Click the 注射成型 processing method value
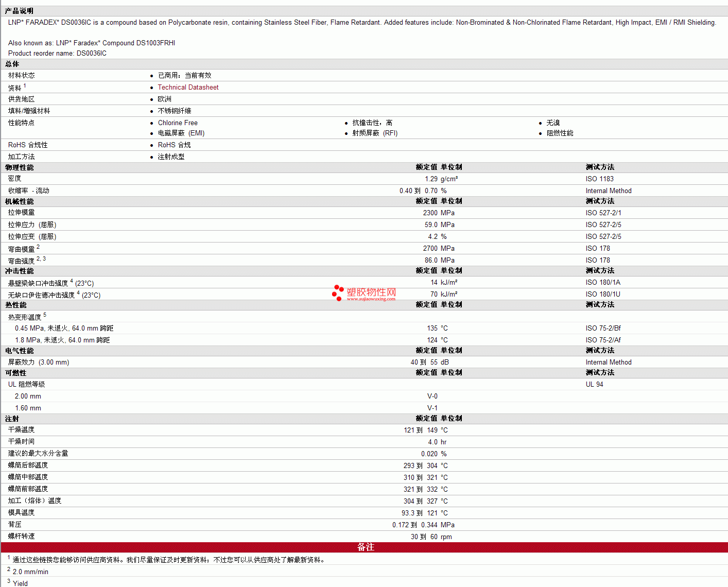 click(171, 157)
